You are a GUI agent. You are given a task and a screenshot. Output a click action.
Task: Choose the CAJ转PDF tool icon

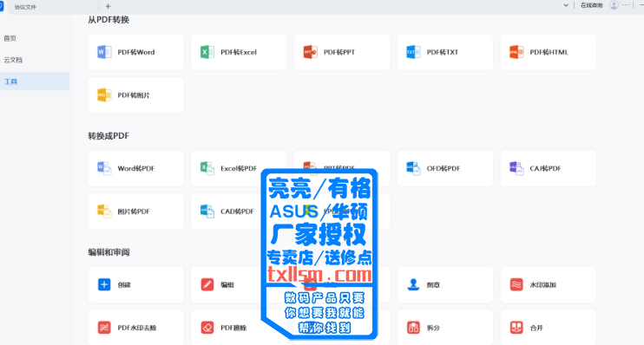point(516,168)
